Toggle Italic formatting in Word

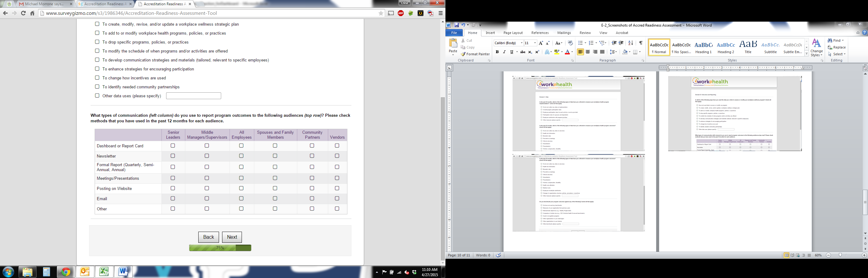tap(504, 52)
